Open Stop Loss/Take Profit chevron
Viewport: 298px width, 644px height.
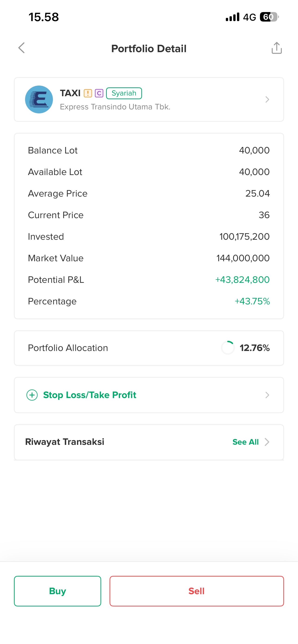pos(267,395)
